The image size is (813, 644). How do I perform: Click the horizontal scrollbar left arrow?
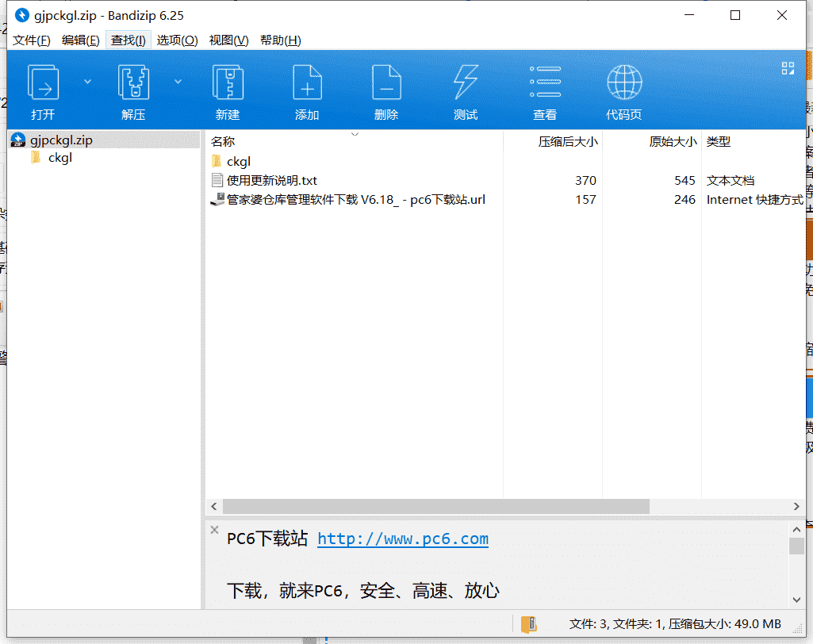(214, 507)
